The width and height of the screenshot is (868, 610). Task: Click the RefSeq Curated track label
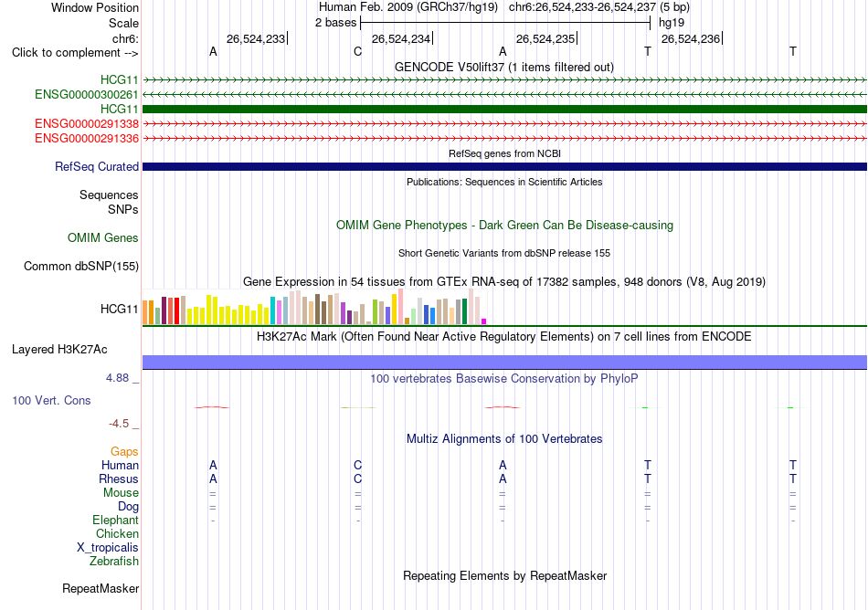[x=96, y=166]
